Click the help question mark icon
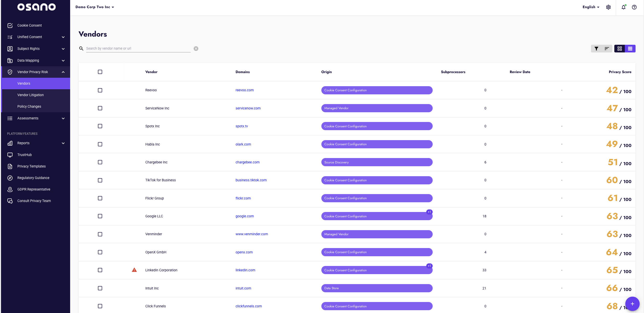Image resolution: width=644 pixels, height=313 pixels. click(x=634, y=7)
